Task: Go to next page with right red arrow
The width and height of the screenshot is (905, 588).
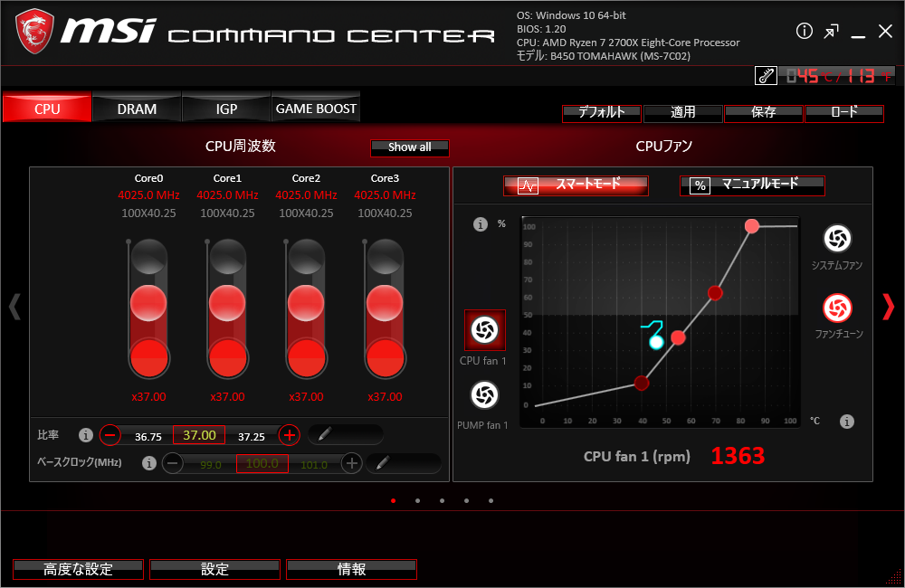Action: (x=889, y=307)
